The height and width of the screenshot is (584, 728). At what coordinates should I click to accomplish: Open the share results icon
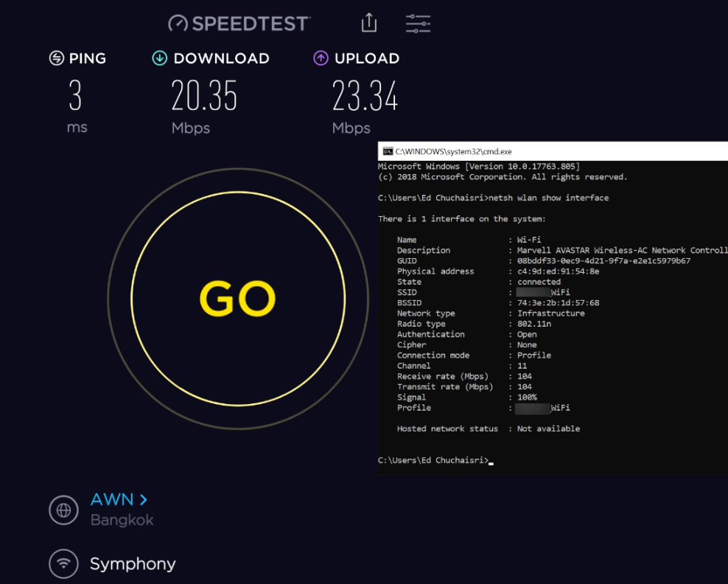coord(369,22)
